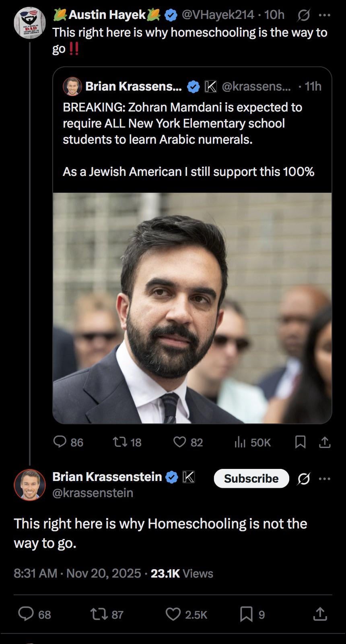This screenshot has width=346, height=644.
Task: Bookmark the main Krassenstein tweet
Action: [x=246, y=614]
